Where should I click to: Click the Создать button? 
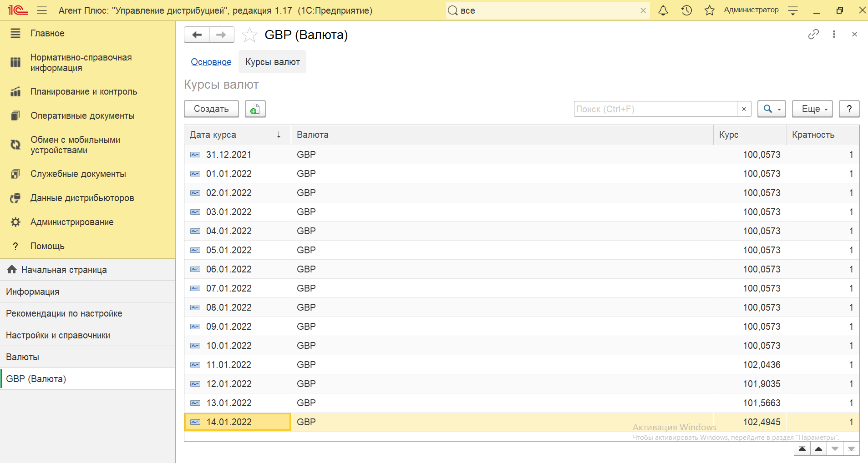pos(211,109)
